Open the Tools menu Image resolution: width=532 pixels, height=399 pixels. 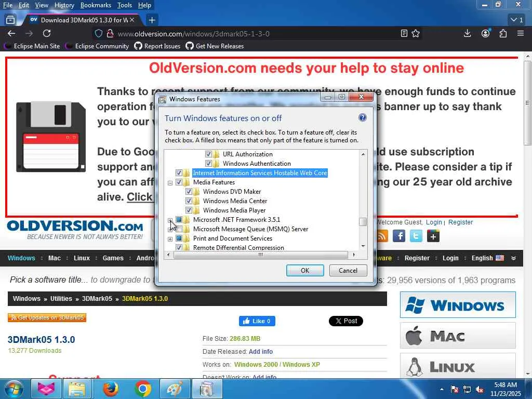tap(125, 5)
